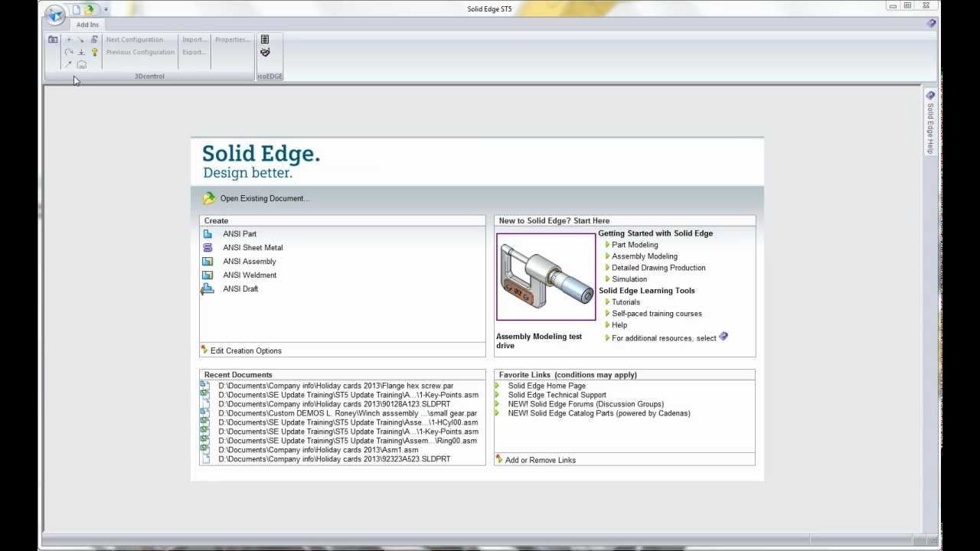Viewport: 980px width, 551px height.
Task: Click the New document icon in quick access toolbar
Action: [77, 9]
